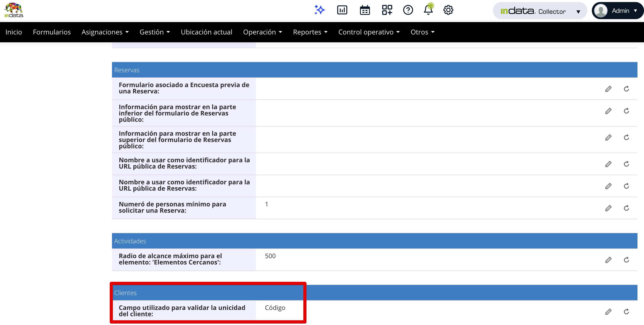The width and height of the screenshot is (644, 325).
Task: Click the Inicio navigation link
Action: tap(14, 32)
